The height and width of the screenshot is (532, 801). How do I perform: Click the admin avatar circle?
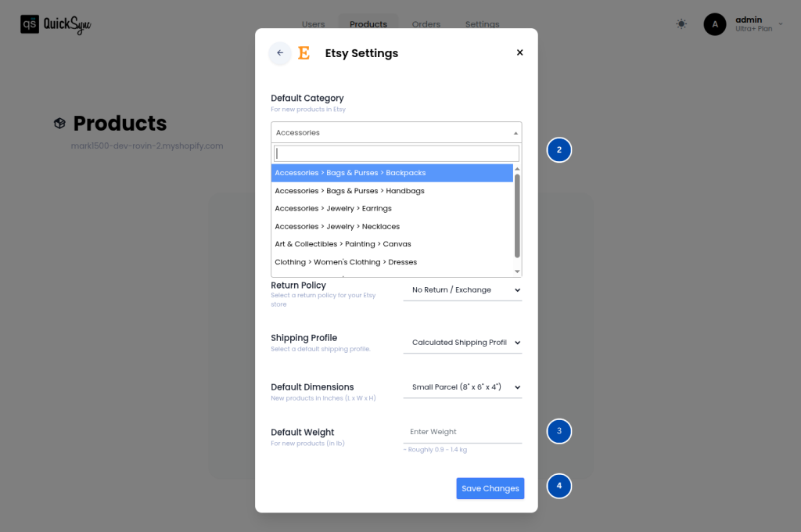[715, 24]
